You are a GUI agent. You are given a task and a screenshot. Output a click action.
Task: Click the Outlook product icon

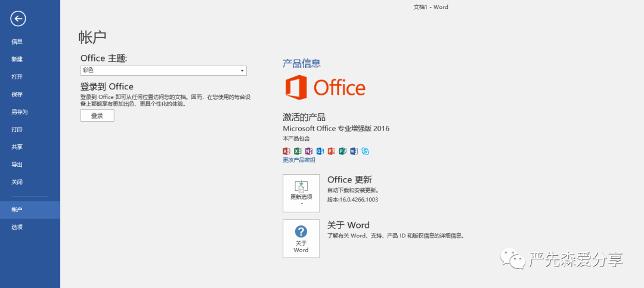320,151
